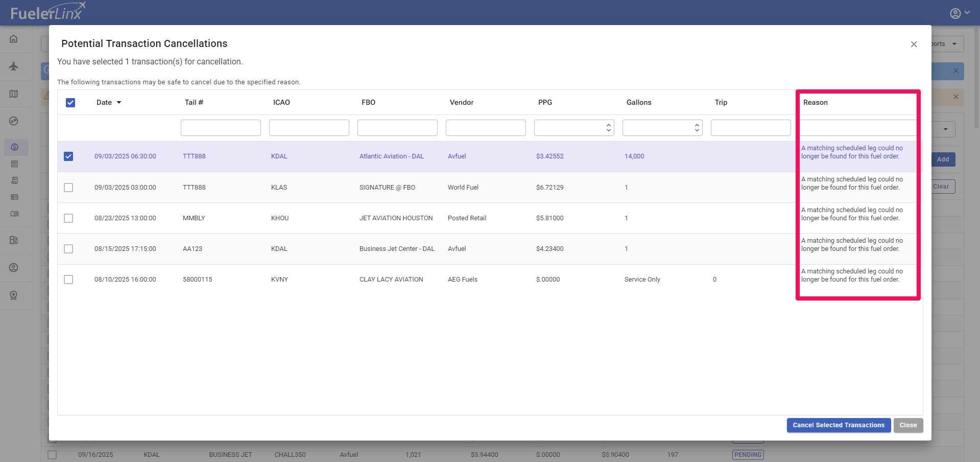Sort by the Reason column header
The image size is (980, 462).
[816, 103]
